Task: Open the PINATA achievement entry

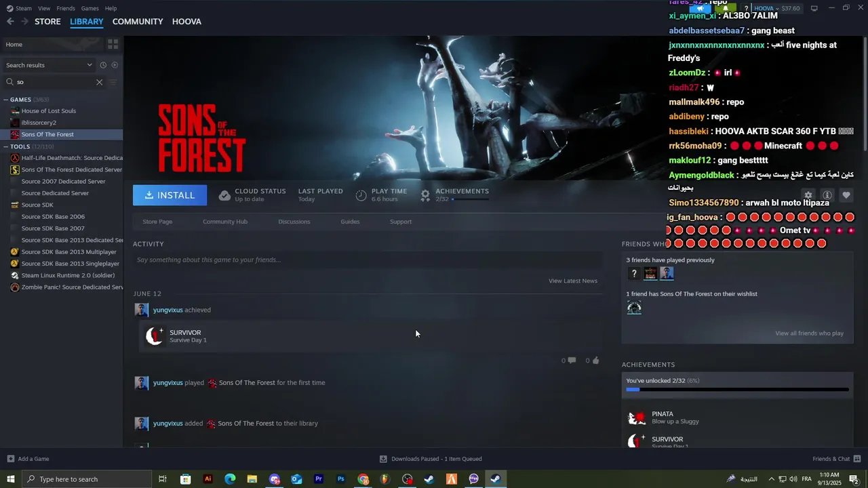Action: [737, 418]
